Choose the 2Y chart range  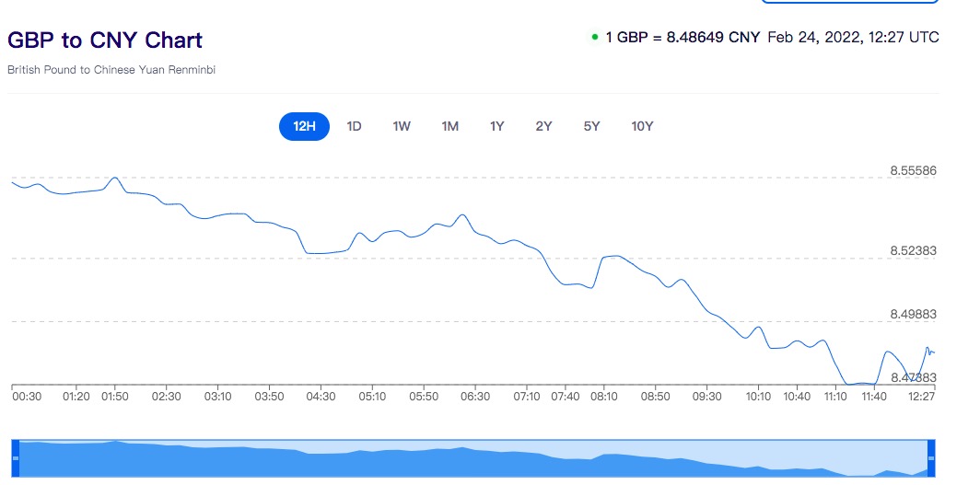(543, 126)
